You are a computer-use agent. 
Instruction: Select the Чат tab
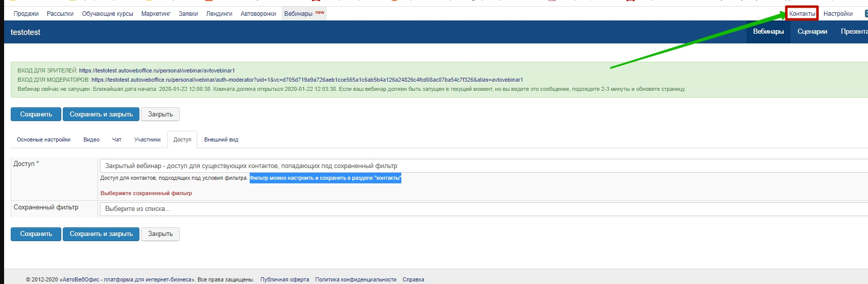pyautogui.click(x=117, y=139)
